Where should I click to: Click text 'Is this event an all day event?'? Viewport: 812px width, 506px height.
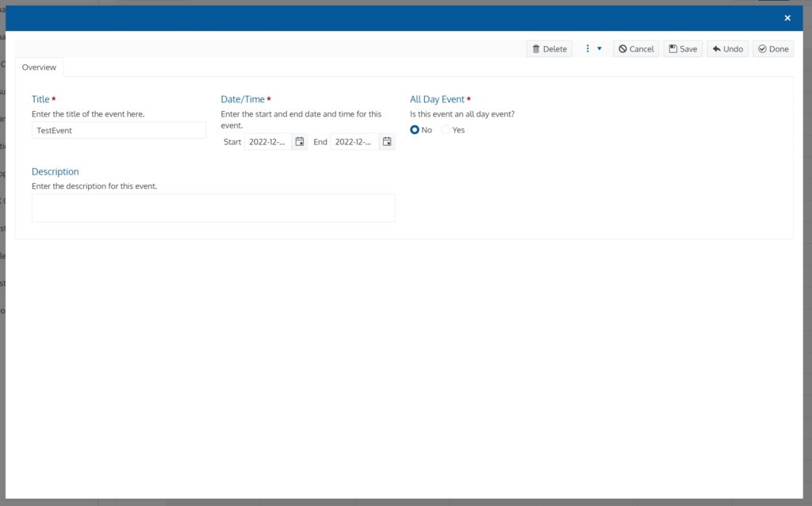(x=462, y=114)
